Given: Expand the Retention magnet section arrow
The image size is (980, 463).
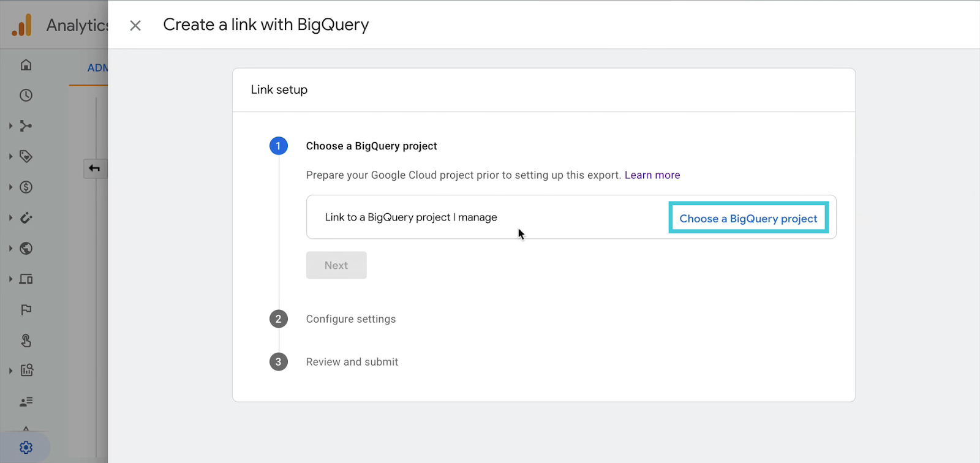Looking at the screenshot, I should 10,218.
